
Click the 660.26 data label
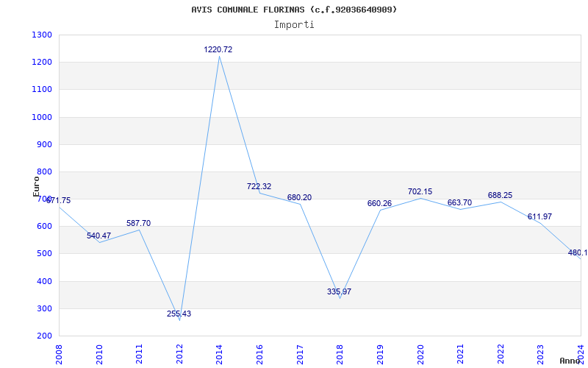click(x=379, y=204)
